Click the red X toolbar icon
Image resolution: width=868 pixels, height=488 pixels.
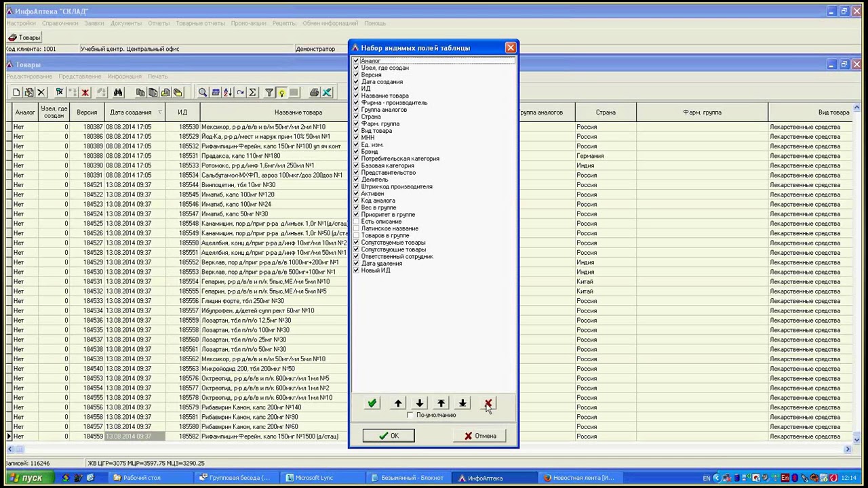(x=85, y=92)
